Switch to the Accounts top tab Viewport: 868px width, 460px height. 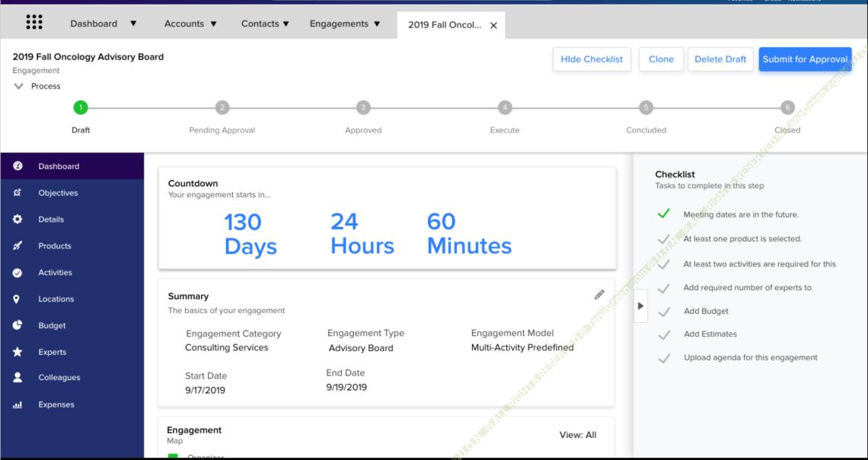(184, 24)
